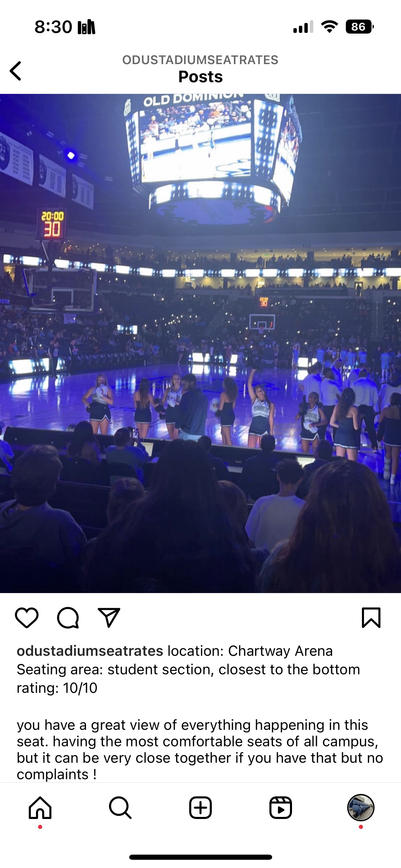Share the post via paper plane icon
The width and height of the screenshot is (401, 868).
(x=109, y=617)
